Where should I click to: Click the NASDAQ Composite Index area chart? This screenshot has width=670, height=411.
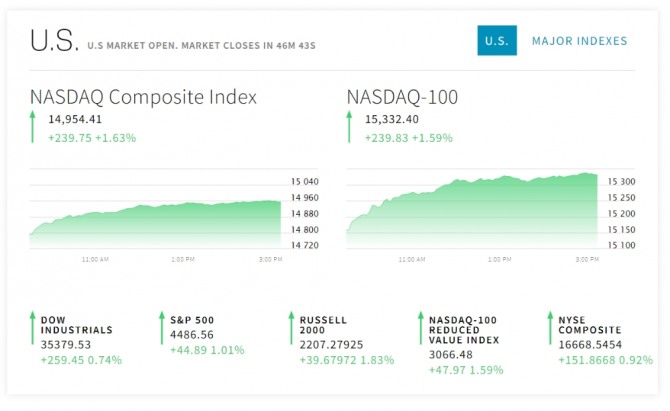[155, 222]
